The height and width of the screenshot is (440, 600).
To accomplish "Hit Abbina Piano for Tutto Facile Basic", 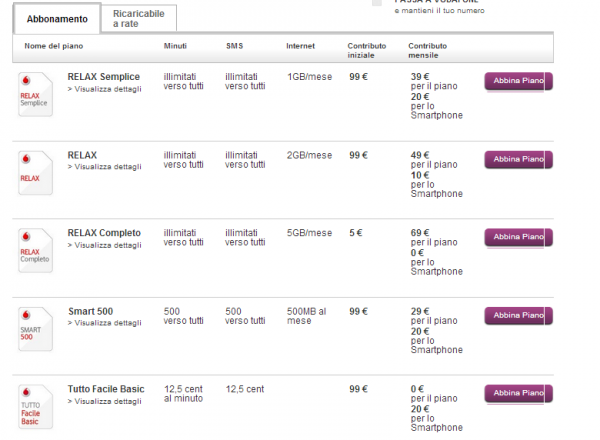I will click(518, 393).
